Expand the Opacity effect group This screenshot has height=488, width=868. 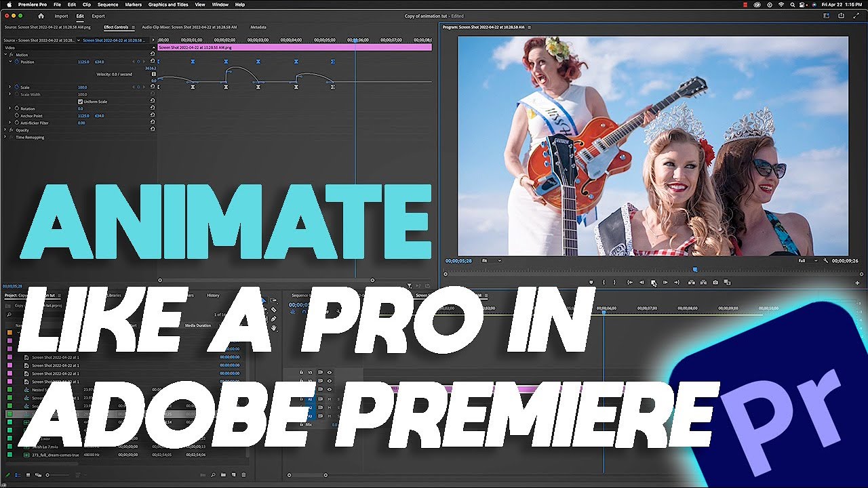point(6,130)
